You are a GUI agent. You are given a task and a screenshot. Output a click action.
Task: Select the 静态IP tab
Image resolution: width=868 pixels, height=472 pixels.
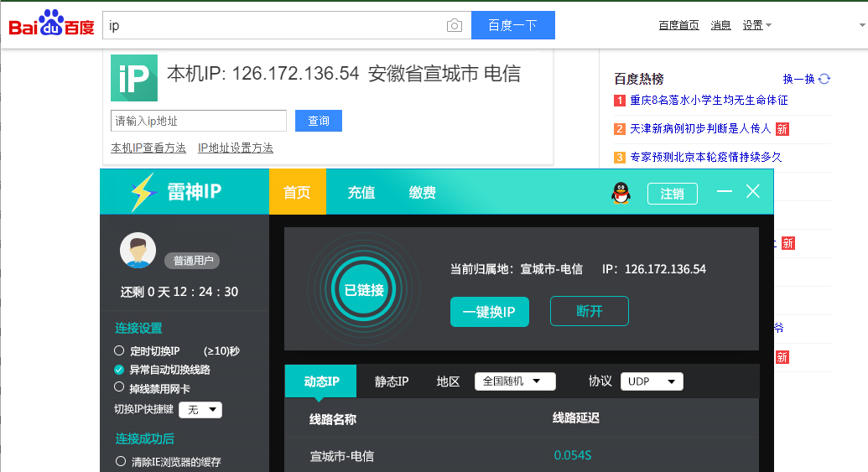pyautogui.click(x=392, y=381)
